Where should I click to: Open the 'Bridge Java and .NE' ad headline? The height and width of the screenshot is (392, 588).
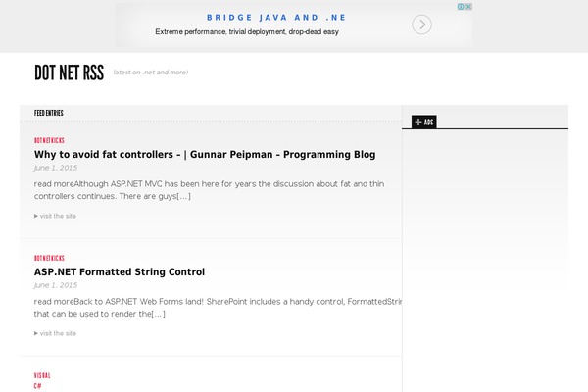(276, 18)
